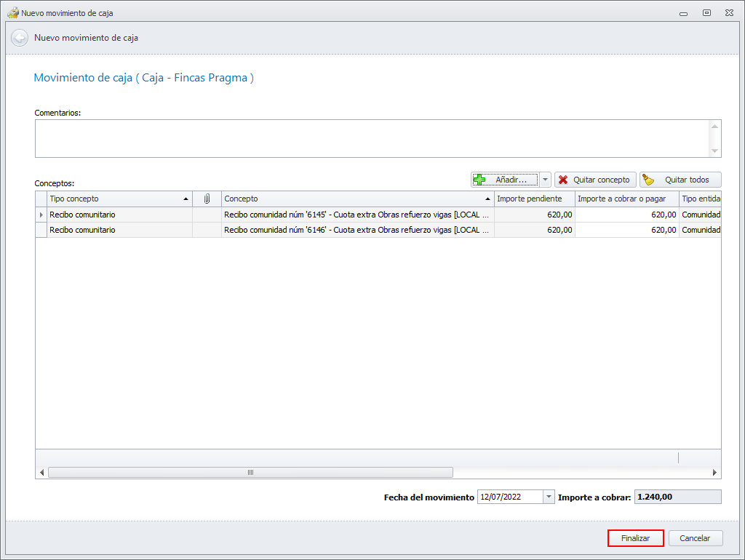Click the horizontal scrollbar thumb

(250, 472)
